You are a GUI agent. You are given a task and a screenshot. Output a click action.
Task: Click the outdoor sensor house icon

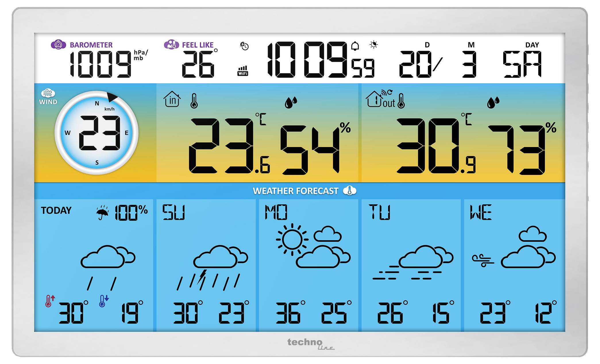[x=374, y=99]
